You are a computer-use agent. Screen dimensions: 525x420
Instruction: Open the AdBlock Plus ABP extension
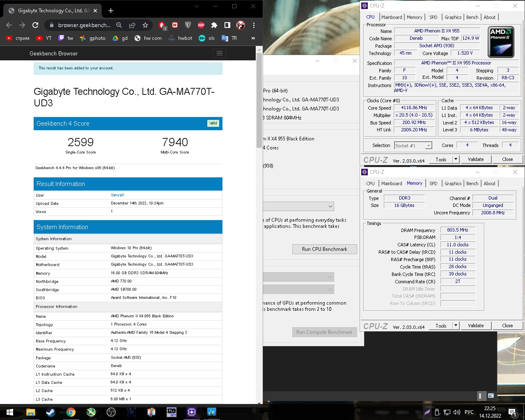(201, 25)
